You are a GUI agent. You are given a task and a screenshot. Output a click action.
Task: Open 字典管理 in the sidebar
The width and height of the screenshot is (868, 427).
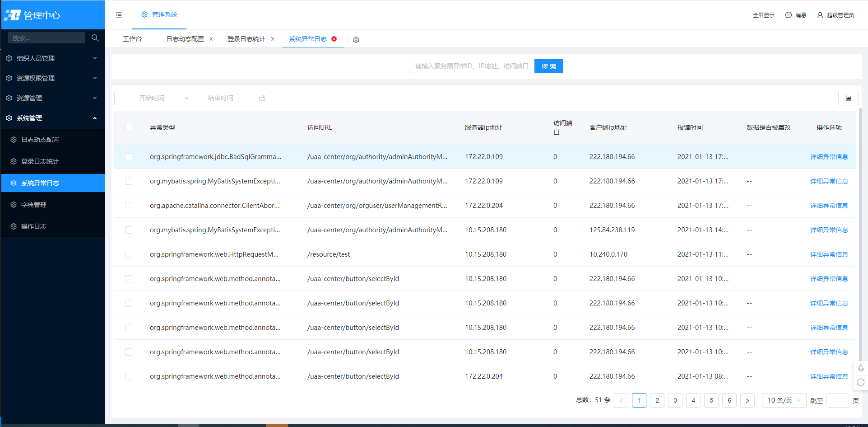click(53, 205)
